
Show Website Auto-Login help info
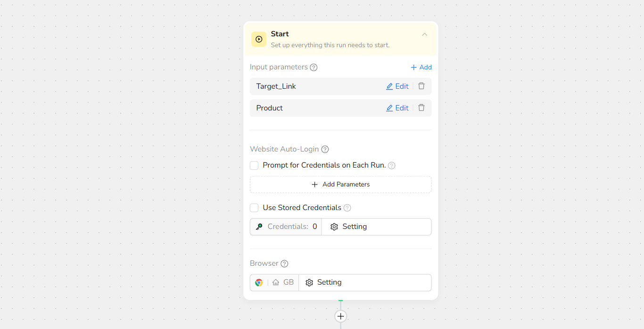(x=325, y=149)
